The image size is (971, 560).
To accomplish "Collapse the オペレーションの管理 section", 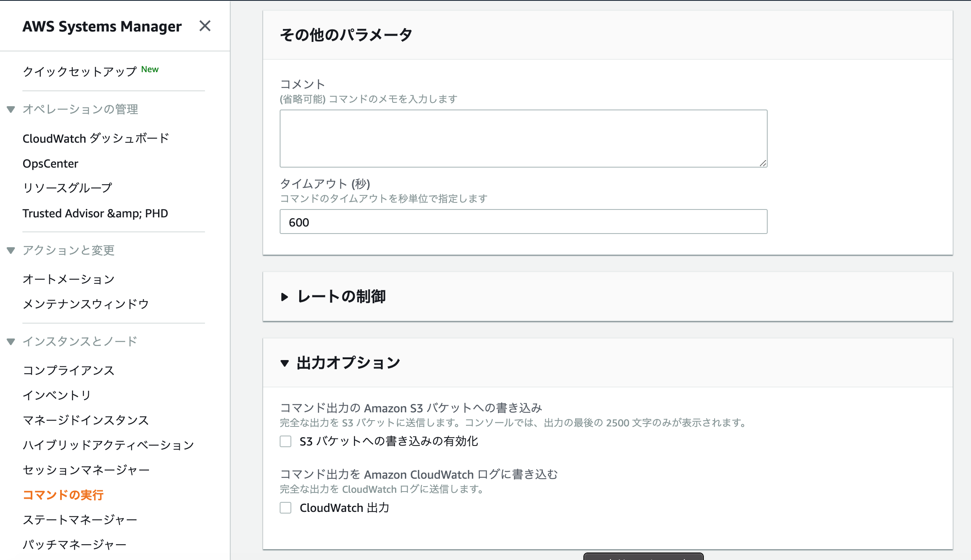I will [11, 110].
